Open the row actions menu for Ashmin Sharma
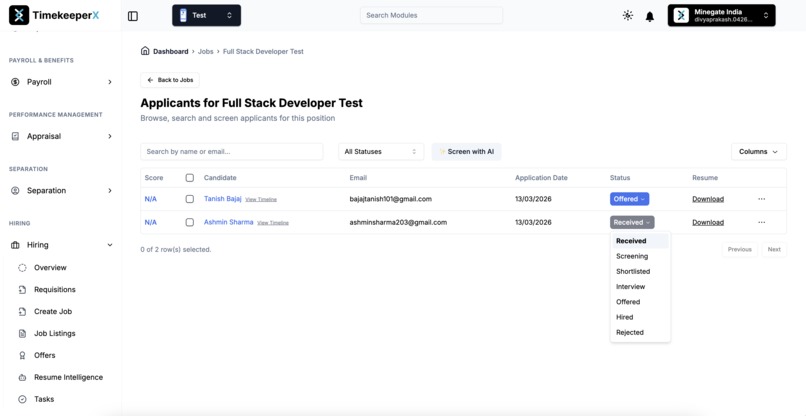This screenshot has width=806, height=416. (x=761, y=222)
